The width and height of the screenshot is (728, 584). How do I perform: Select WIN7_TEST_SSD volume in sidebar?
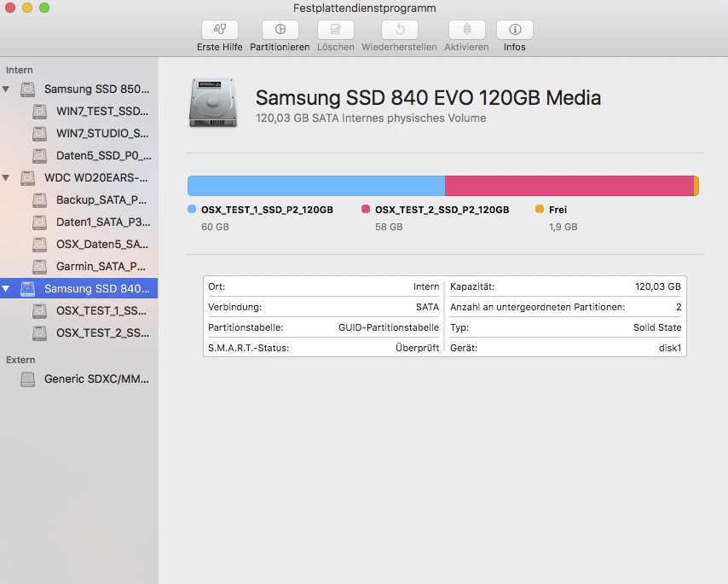click(x=79, y=112)
